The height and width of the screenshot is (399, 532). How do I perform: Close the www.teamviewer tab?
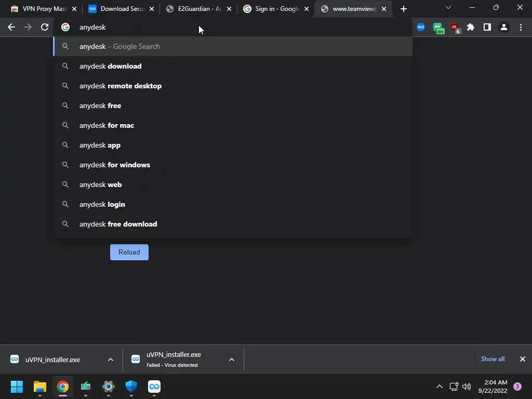[384, 9]
